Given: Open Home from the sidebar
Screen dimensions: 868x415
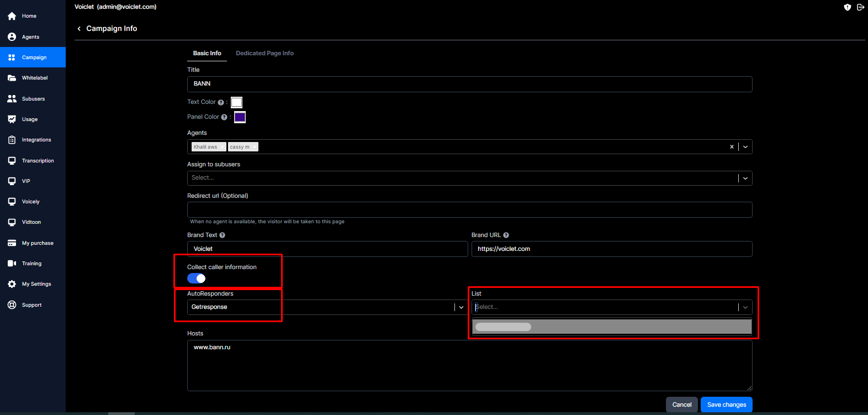Looking at the screenshot, I should tap(32, 16).
